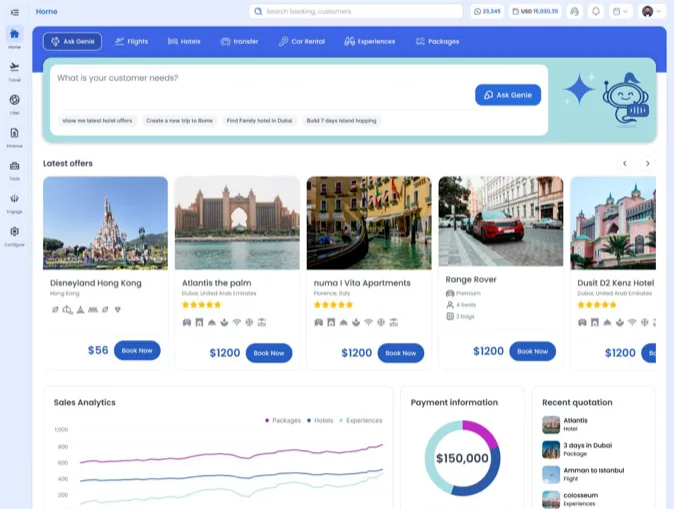The height and width of the screenshot is (509, 674).
Task: Book Now the numa I Vita Apartments offer
Action: pyautogui.click(x=401, y=353)
